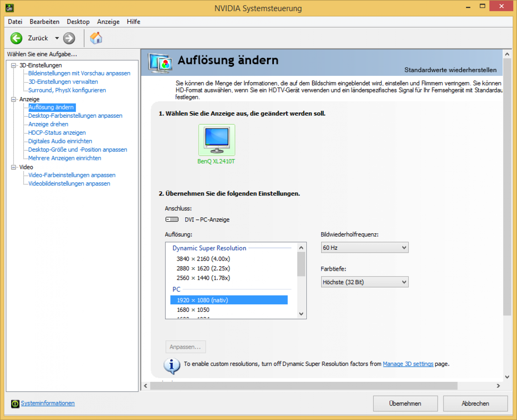Click the resolution list scrollbar thumb

tap(301, 264)
